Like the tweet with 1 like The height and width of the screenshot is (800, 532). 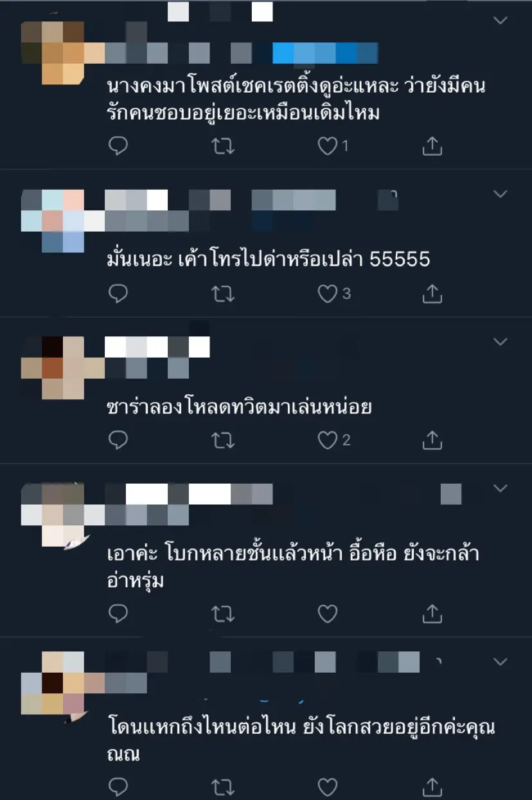click(328, 147)
